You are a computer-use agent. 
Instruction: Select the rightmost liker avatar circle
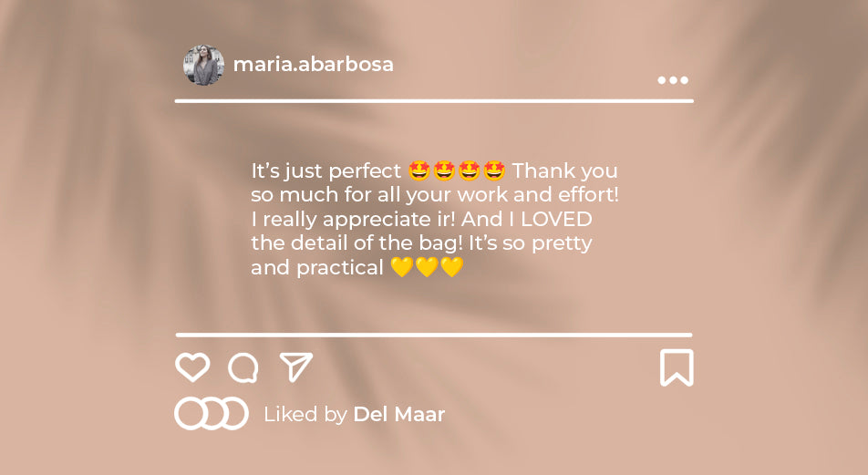[233, 414]
